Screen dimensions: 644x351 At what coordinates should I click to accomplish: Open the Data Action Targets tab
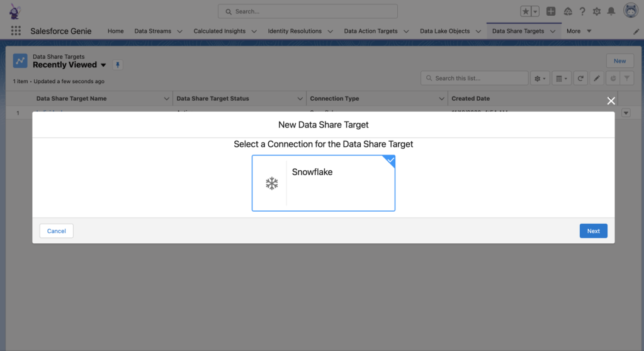pyautogui.click(x=370, y=32)
